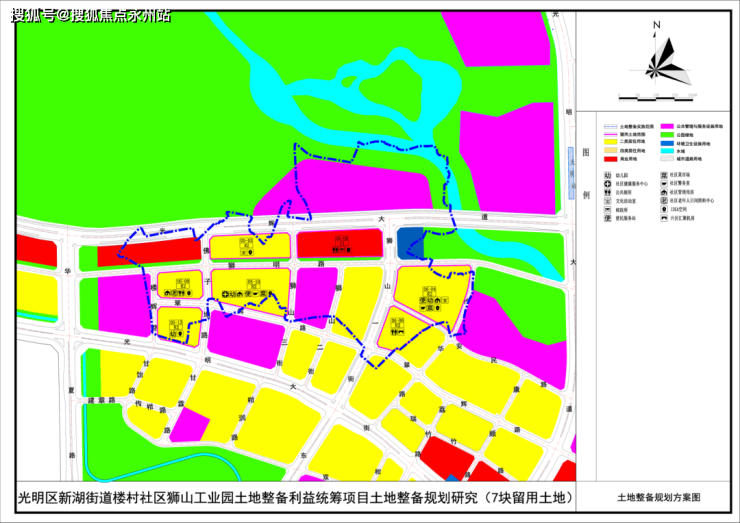Viewport: 740px width, 523px height.
Task: Click the community management house legend icon
Action: tap(664, 192)
